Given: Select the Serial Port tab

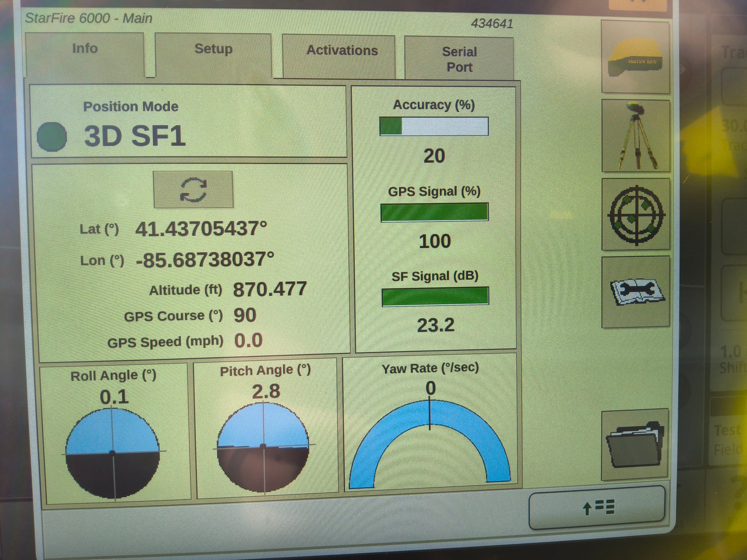Looking at the screenshot, I should pyautogui.click(x=459, y=59).
